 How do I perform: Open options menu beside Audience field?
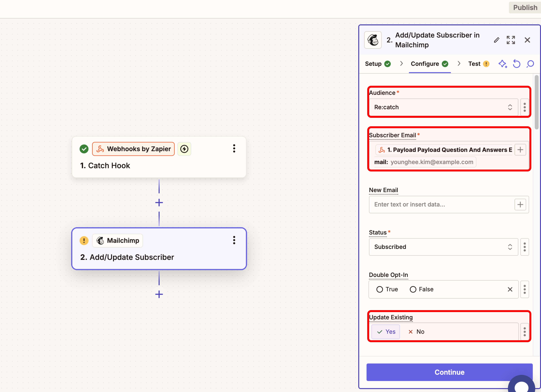click(x=525, y=107)
